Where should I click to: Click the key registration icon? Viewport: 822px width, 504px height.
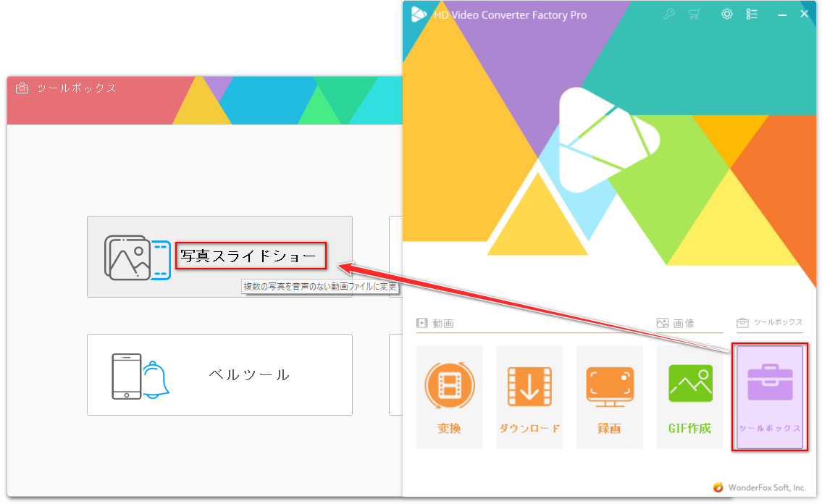tap(670, 14)
